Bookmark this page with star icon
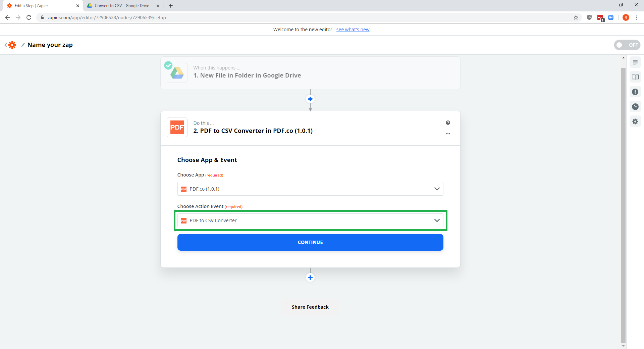 click(x=576, y=17)
